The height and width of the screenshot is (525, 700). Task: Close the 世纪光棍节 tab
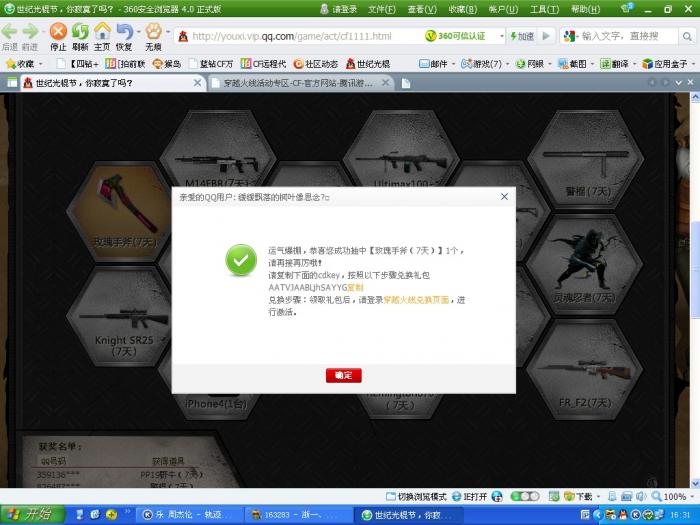(197, 83)
